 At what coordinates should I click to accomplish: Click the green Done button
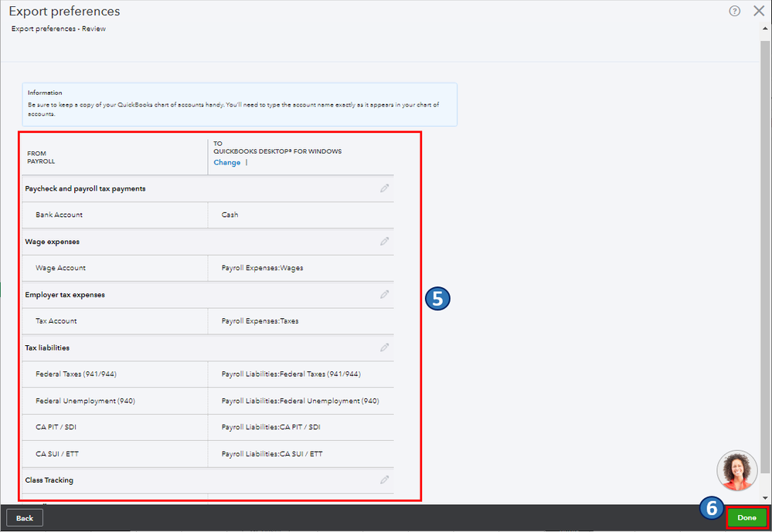tap(746, 517)
